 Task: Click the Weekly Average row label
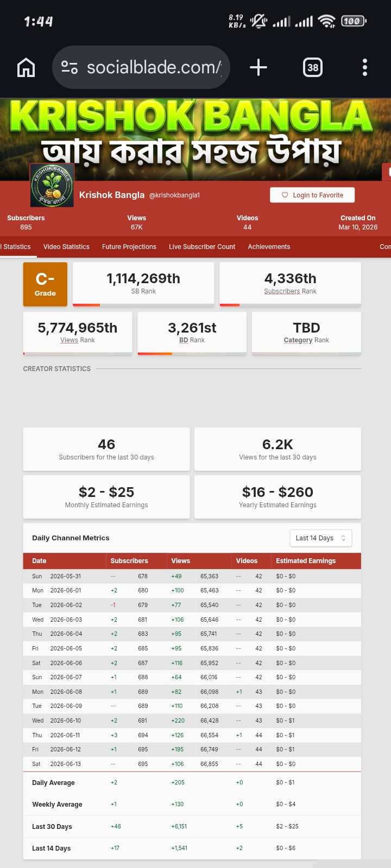[x=57, y=805]
